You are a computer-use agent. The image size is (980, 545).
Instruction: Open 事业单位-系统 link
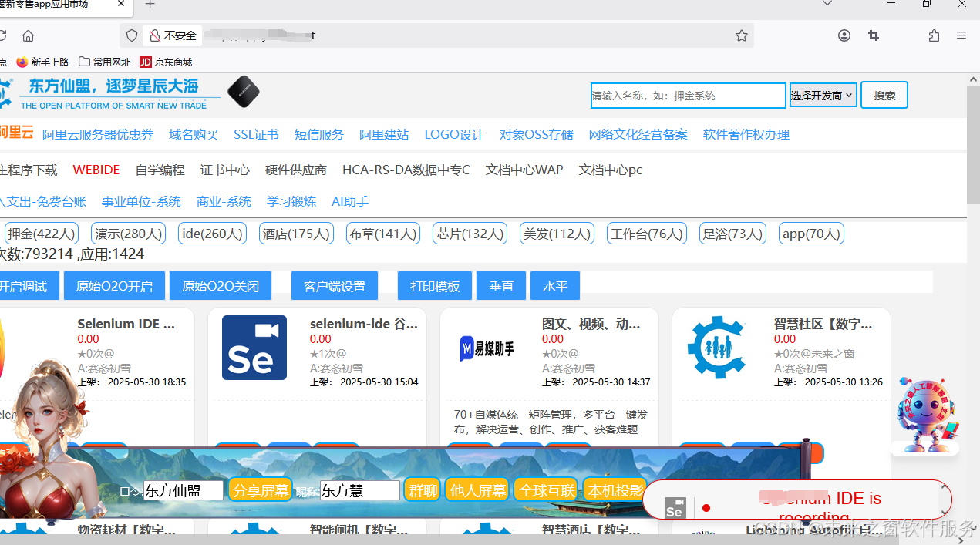tap(141, 201)
